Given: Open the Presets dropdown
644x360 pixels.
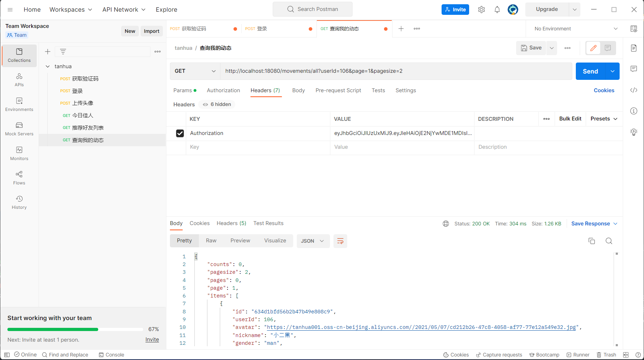Looking at the screenshot, I should point(604,119).
